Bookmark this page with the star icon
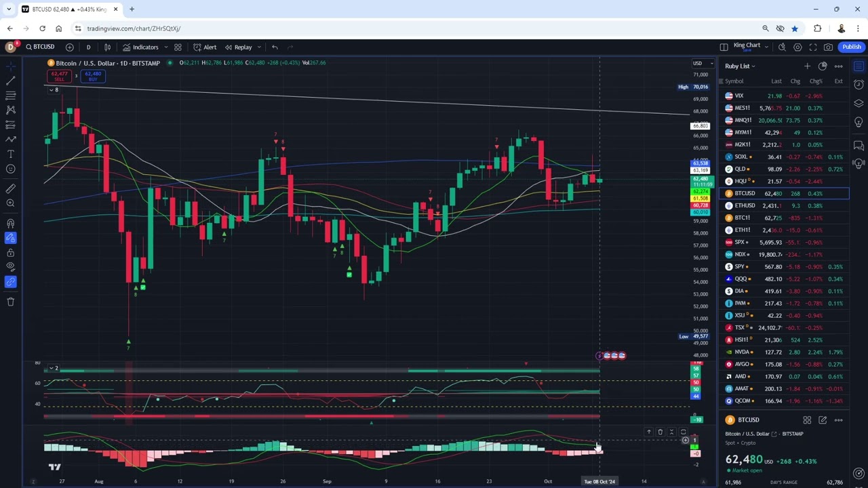Viewport: 868px width, 488px height. 795,28
